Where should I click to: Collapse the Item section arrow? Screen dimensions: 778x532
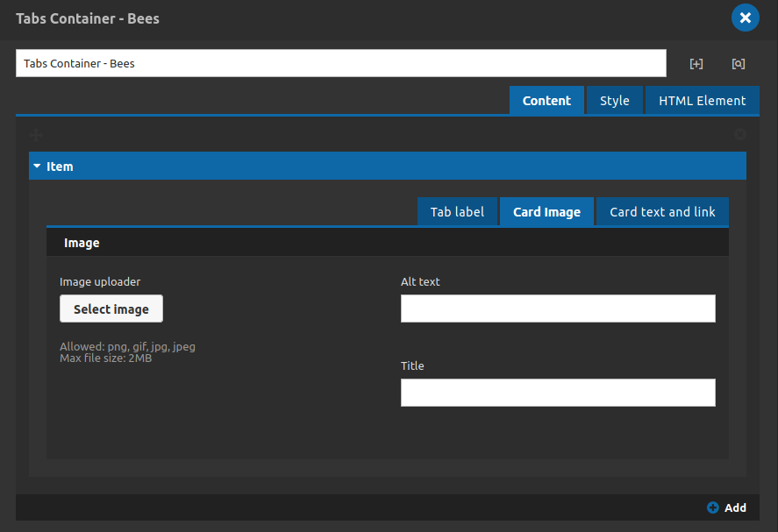tap(37, 167)
